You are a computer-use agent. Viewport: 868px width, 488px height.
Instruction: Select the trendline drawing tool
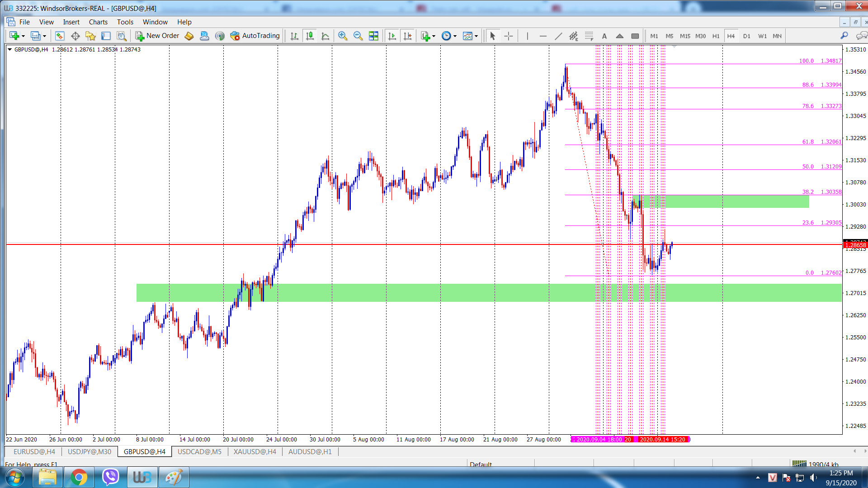pyautogui.click(x=558, y=36)
